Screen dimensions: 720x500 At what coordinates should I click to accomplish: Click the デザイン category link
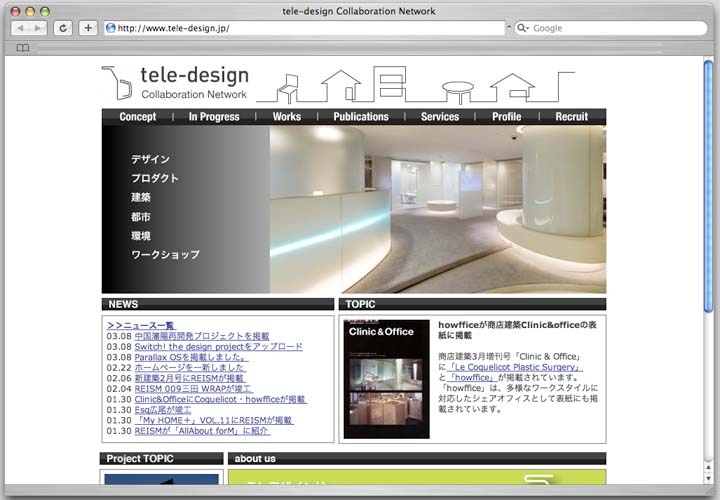point(150,159)
